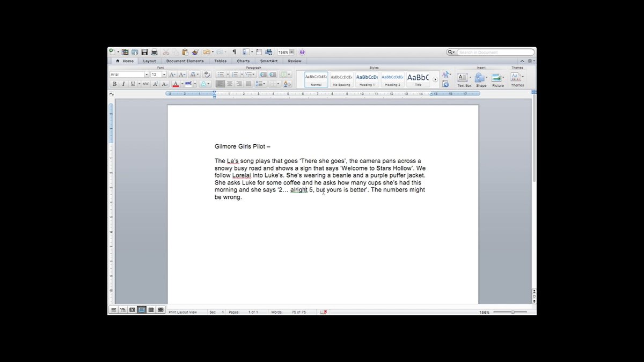This screenshot has width=644, height=362.
Task: Click the Search in Document field
Action: 496,52
